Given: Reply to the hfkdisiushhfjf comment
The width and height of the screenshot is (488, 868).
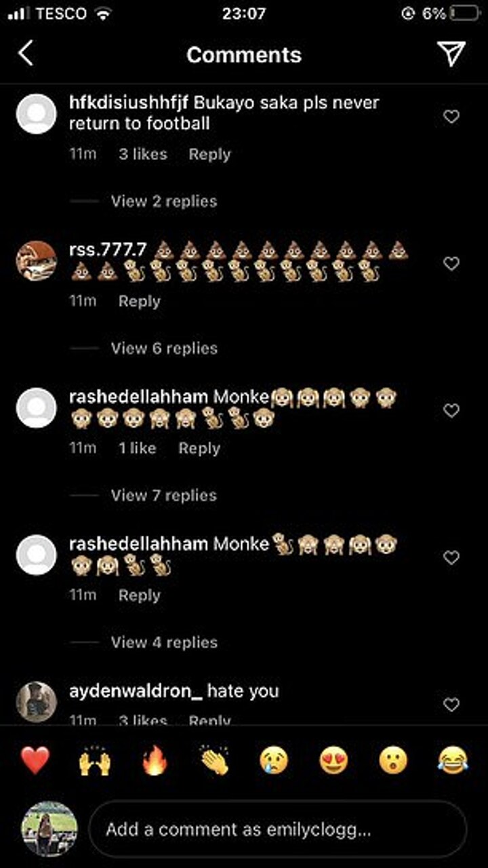Looking at the screenshot, I should (209, 155).
